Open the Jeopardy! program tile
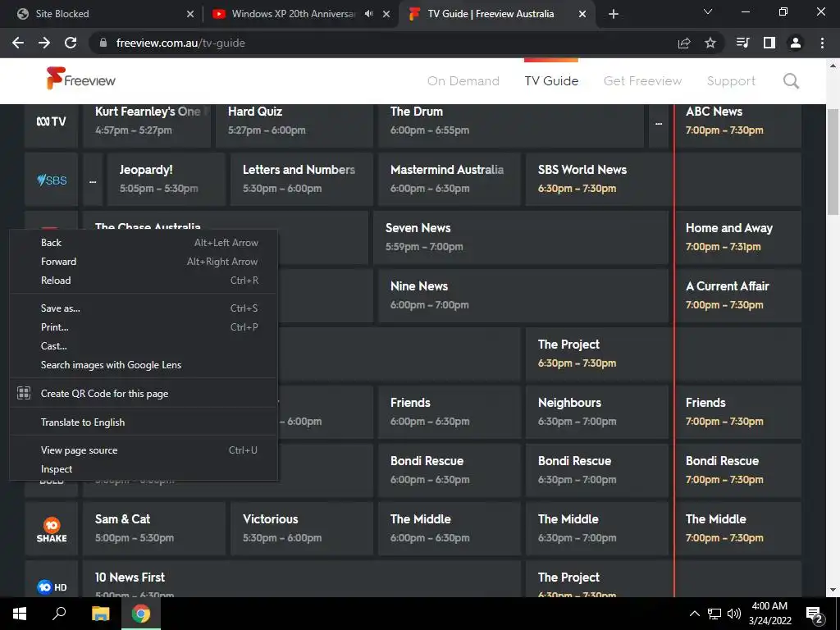840x630 pixels. tap(166, 180)
